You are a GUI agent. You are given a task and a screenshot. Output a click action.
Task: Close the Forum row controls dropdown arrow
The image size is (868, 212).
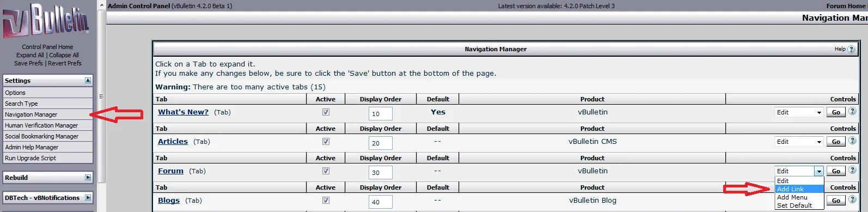coord(818,171)
